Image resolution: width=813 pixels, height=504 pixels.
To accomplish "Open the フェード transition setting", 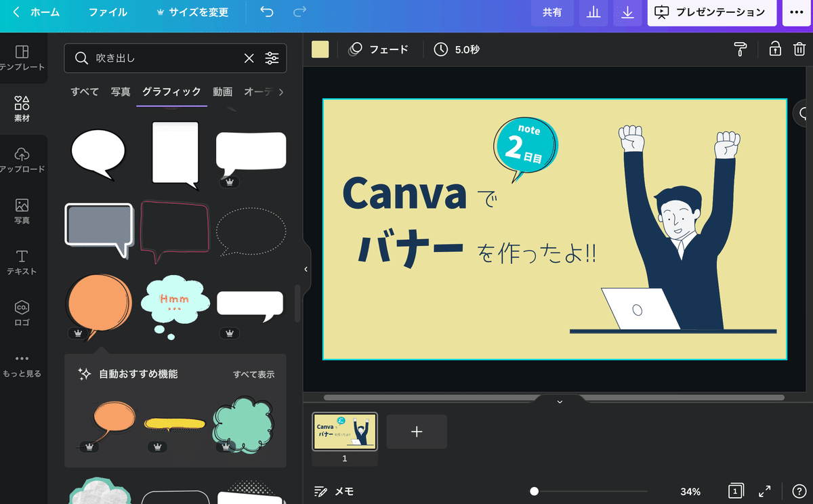I will point(379,49).
